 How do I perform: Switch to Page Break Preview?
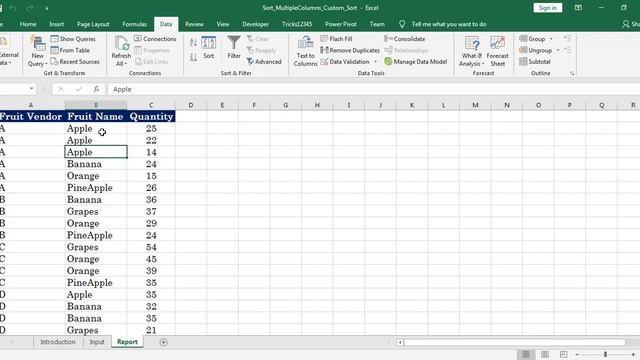coord(563,354)
